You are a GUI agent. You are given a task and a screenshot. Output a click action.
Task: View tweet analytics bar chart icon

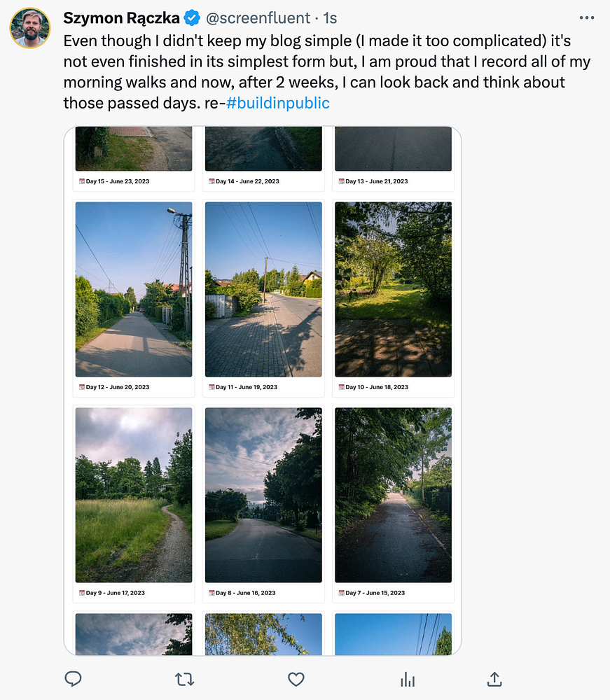(x=408, y=680)
